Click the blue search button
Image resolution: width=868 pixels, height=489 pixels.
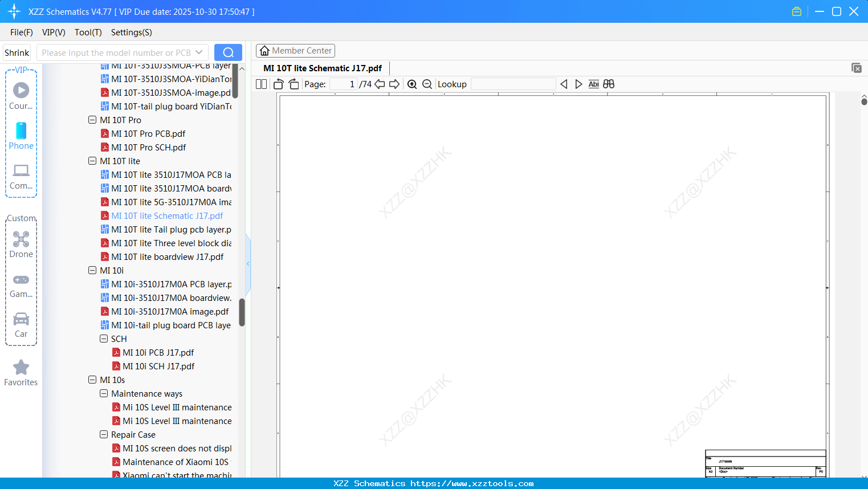[x=228, y=52]
